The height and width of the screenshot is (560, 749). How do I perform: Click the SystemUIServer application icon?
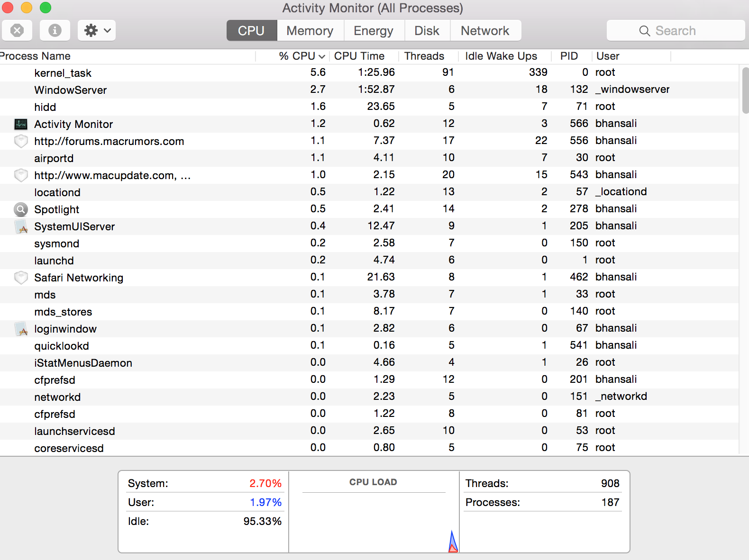coord(21,226)
